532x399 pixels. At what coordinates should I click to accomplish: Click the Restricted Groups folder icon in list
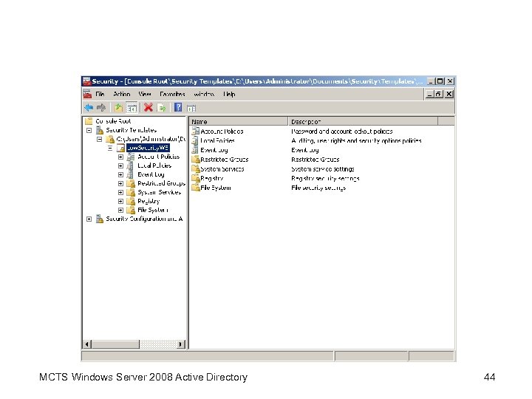195,159
